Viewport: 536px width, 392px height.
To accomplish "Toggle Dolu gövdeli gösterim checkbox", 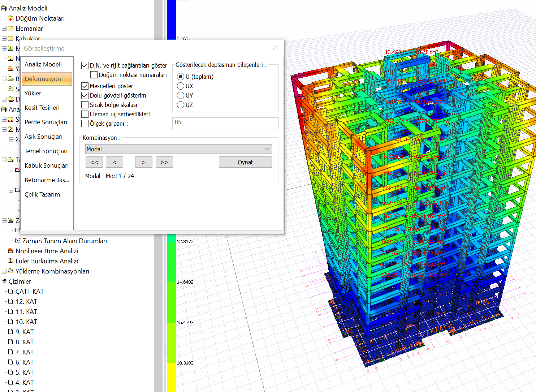I will [85, 95].
